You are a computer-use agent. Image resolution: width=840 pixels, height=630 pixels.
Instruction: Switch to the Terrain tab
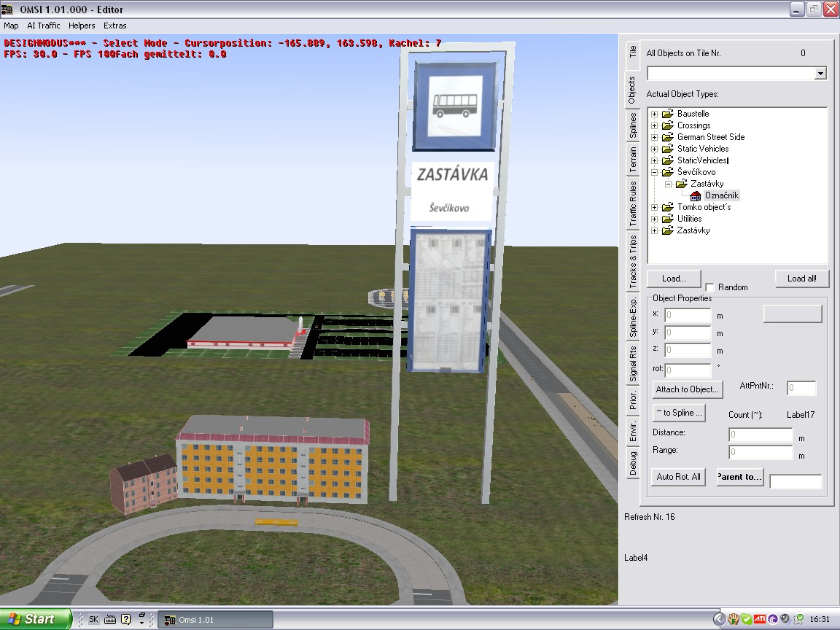(x=632, y=161)
